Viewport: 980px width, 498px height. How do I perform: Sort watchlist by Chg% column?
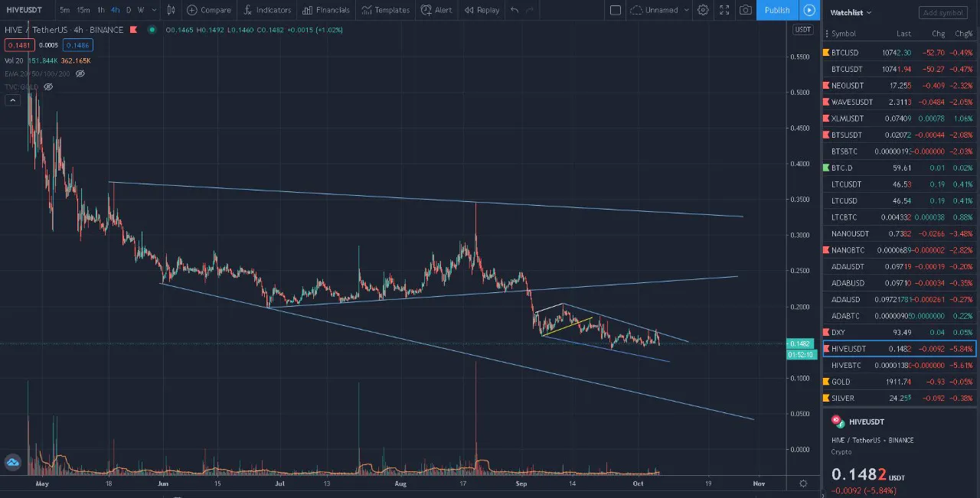point(963,34)
